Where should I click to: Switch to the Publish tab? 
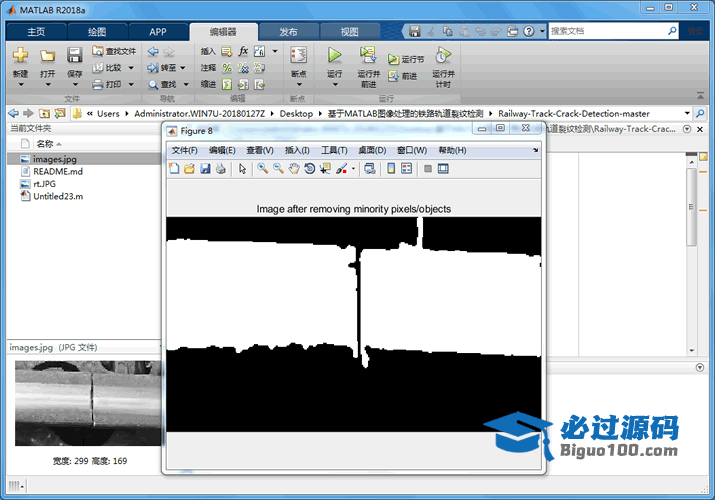pos(288,32)
